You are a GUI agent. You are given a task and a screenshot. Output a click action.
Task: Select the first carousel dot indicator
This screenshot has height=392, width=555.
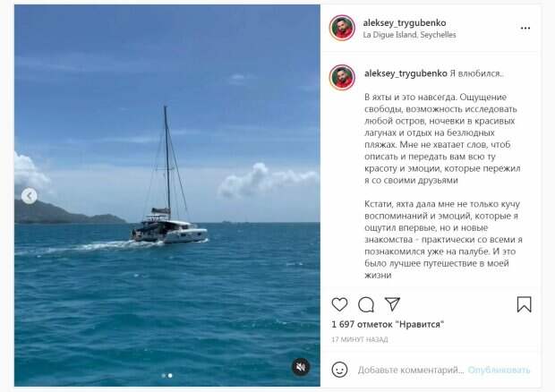point(163,375)
